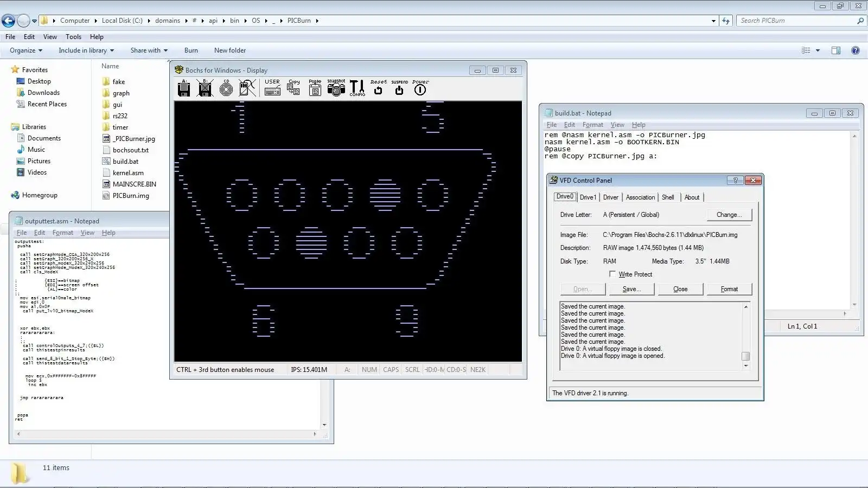Click the change view icon in Explorer
Viewport: 868px width, 488px height.
coord(806,50)
